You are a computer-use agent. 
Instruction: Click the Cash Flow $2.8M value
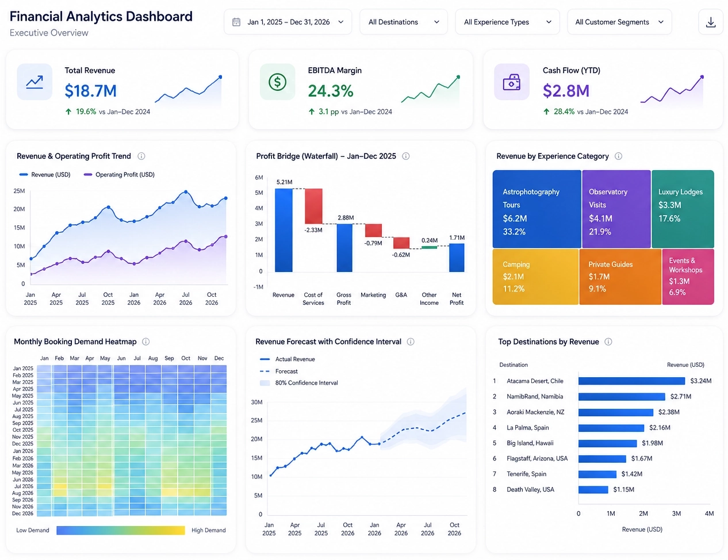coord(566,91)
